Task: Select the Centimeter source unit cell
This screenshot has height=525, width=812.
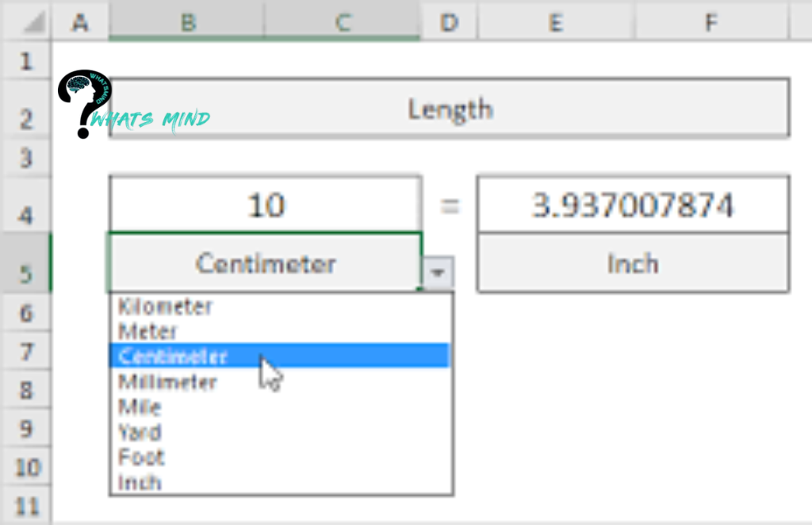Action: [x=266, y=263]
